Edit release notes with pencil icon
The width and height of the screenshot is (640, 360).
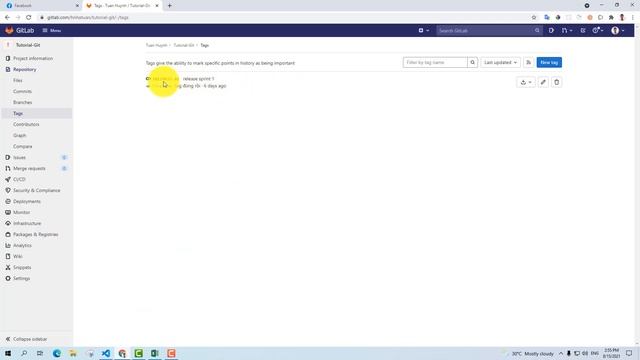click(543, 82)
